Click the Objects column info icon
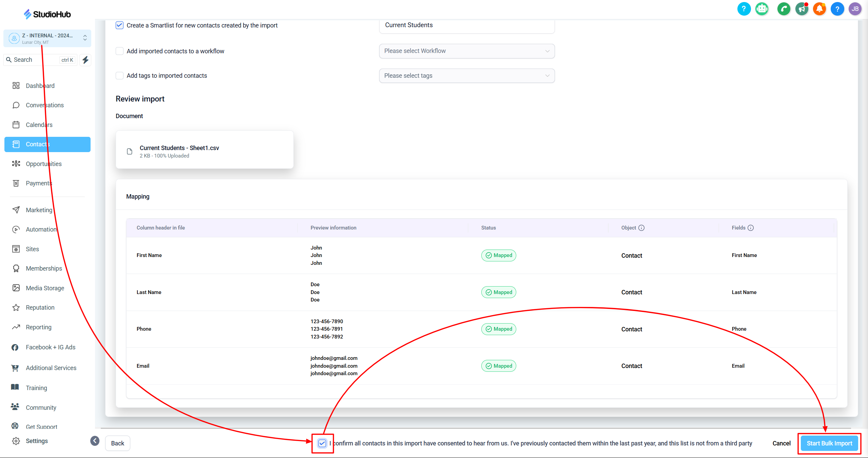Image resolution: width=868 pixels, height=458 pixels. coord(641,228)
